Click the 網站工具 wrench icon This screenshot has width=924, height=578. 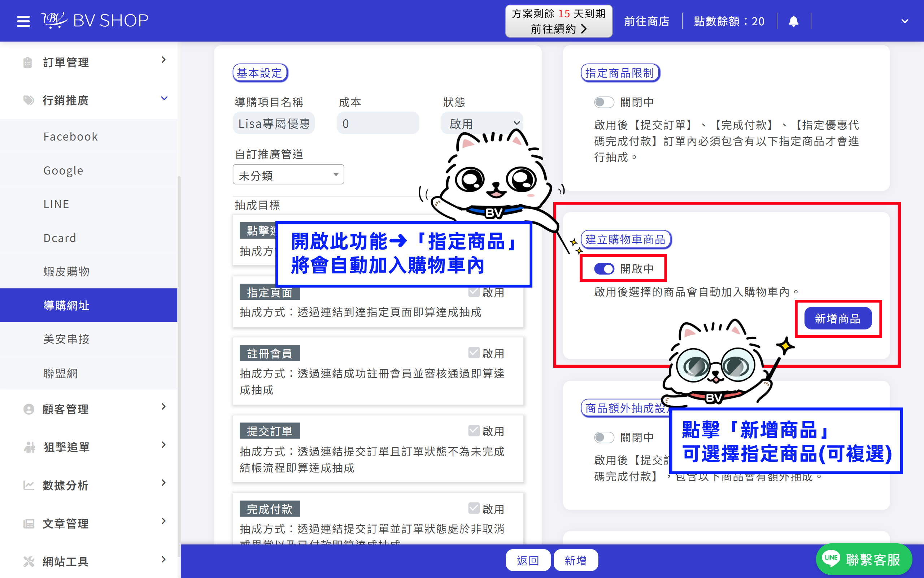(x=29, y=561)
